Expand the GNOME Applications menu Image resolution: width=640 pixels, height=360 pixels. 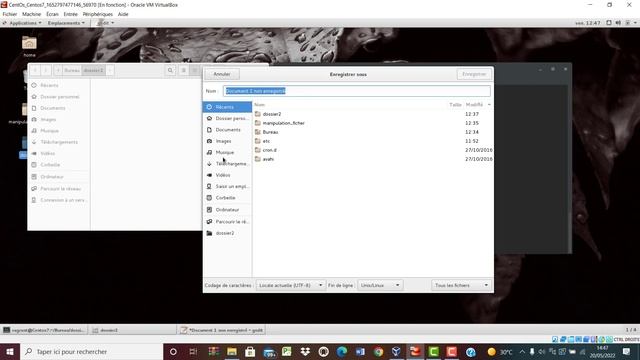click(22, 23)
